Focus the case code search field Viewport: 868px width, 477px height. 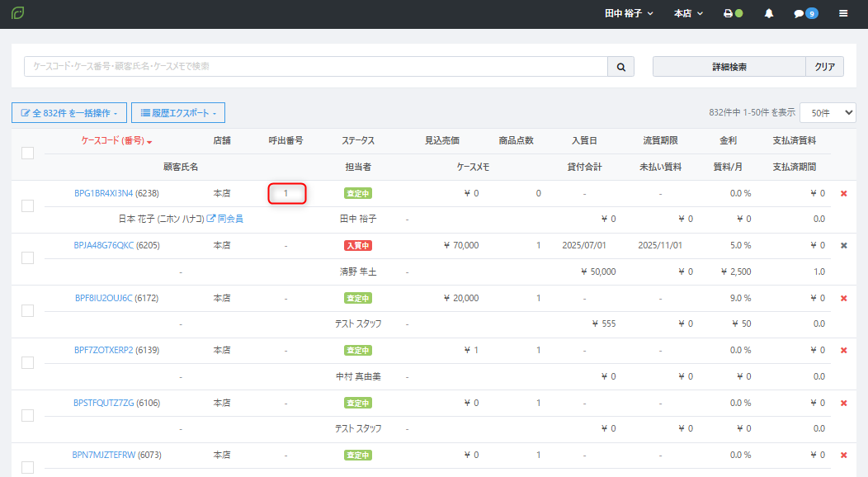(x=315, y=67)
